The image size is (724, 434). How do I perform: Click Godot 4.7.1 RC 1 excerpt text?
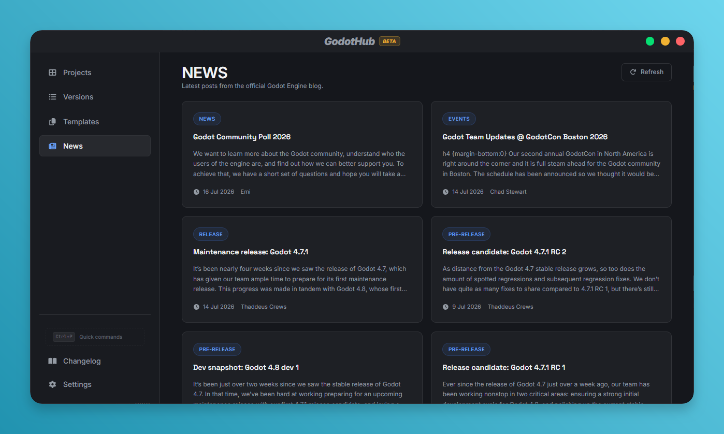click(x=546, y=392)
